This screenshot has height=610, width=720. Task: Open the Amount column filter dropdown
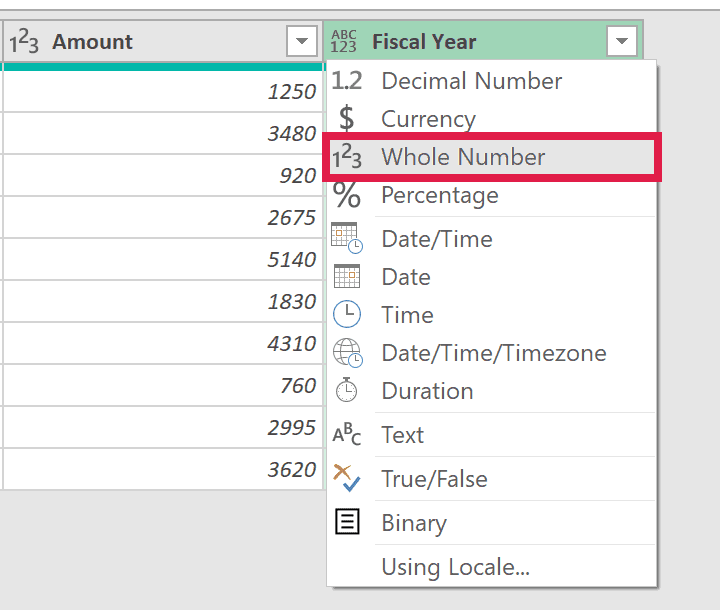coord(302,41)
